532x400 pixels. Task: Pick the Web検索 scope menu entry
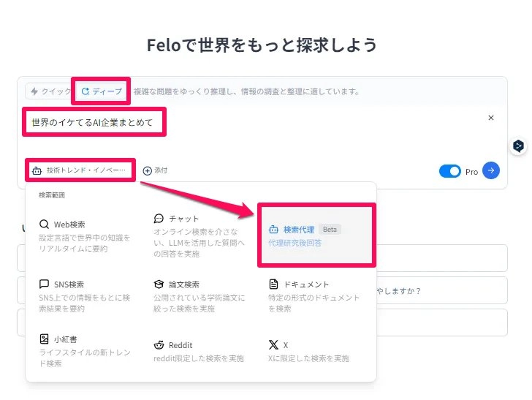point(85,236)
